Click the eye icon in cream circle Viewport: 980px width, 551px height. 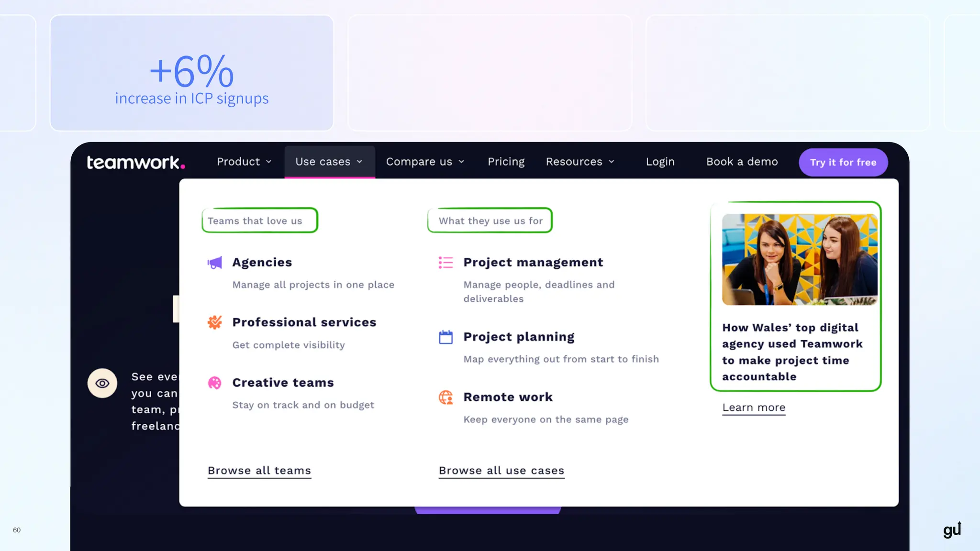point(102,383)
